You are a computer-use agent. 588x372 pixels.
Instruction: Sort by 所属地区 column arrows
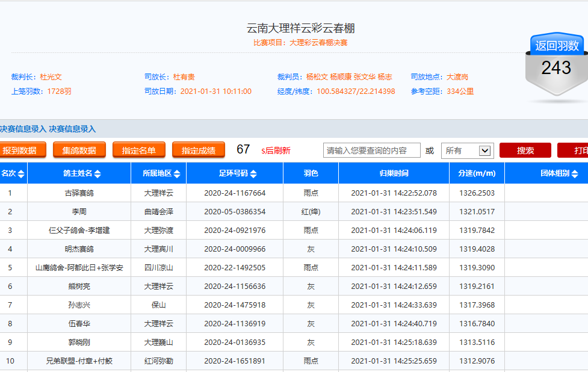click(177, 173)
